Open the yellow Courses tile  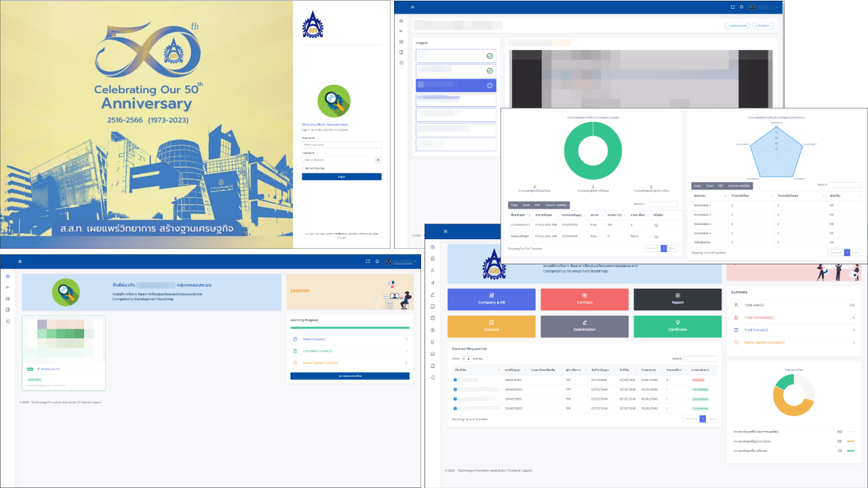(x=491, y=327)
